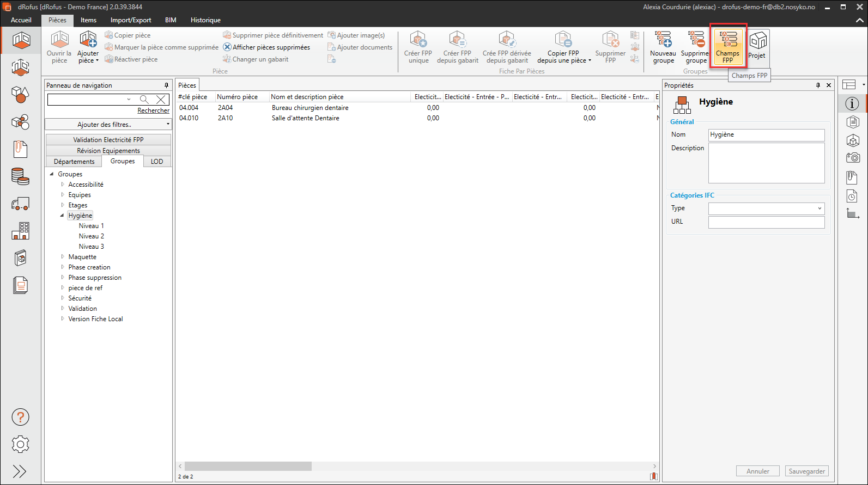Open Ajouter des filtres dropdown
This screenshot has width=868, height=485.
pyautogui.click(x=108, y=125)
